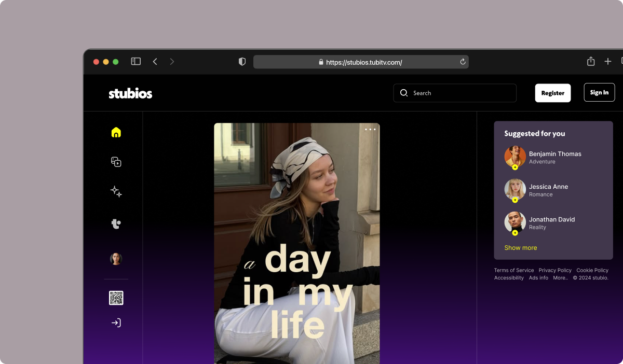Open Jessica Anne's avatar
Viewport: 623px width, 364px height.
(515, 189)
